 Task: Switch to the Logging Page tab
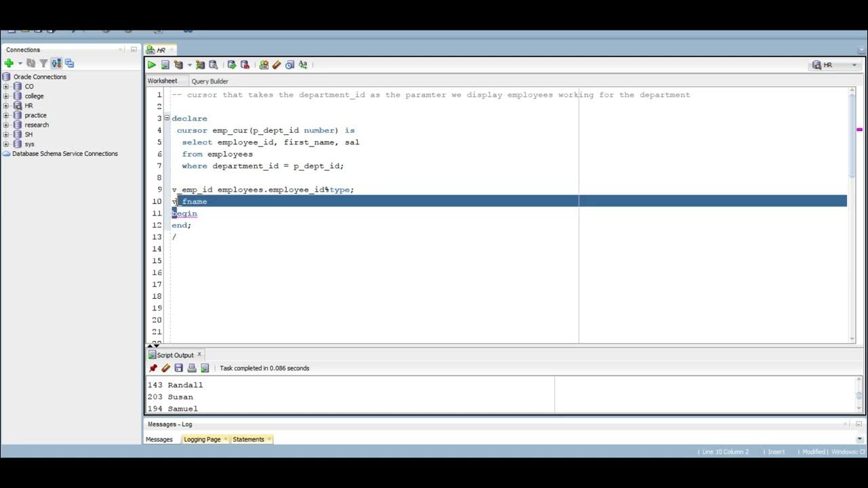click(202, 439)
